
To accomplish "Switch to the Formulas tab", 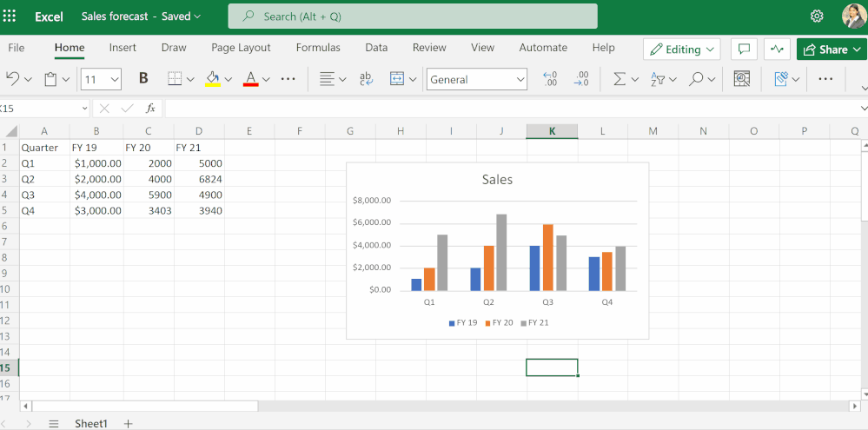I will click(318, 48).
